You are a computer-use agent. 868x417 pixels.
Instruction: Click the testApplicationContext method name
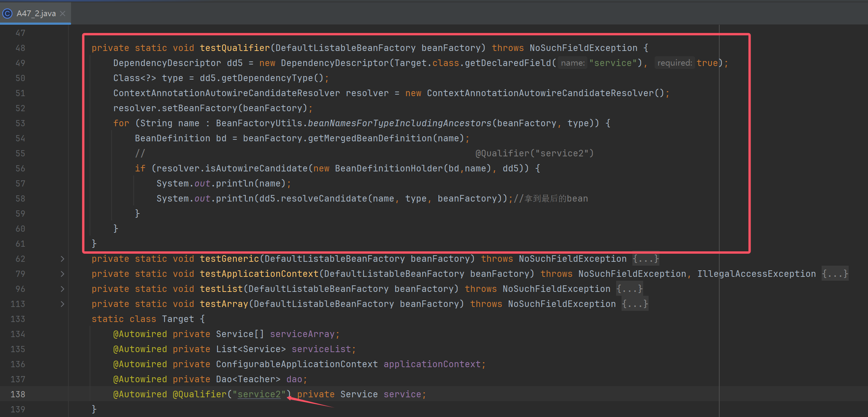point(259,274)
